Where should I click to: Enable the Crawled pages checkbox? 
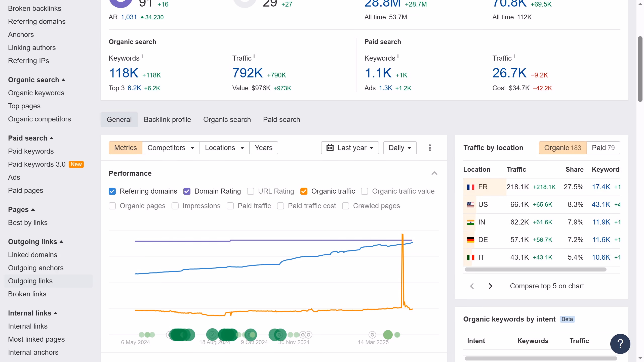(346, 206)
